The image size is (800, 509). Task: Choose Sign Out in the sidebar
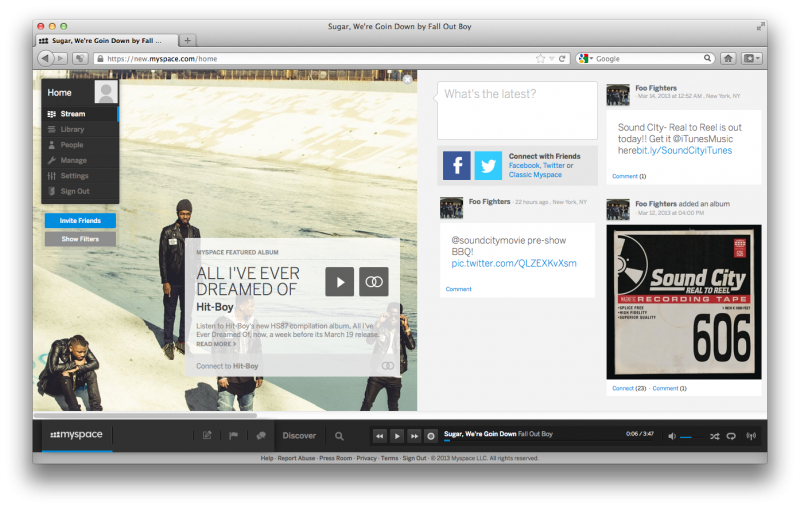[x=80, y=191]
